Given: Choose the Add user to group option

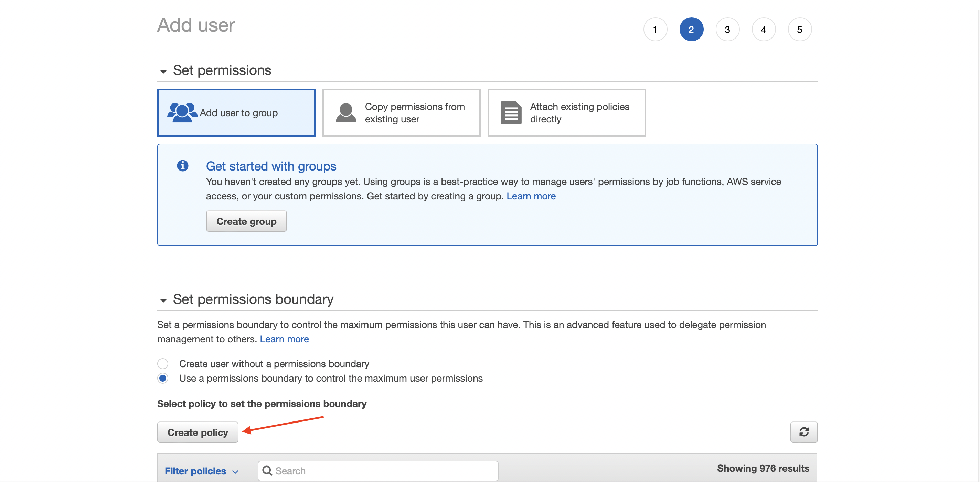Looking at the screenshot, I should click(x=236, y=112).
